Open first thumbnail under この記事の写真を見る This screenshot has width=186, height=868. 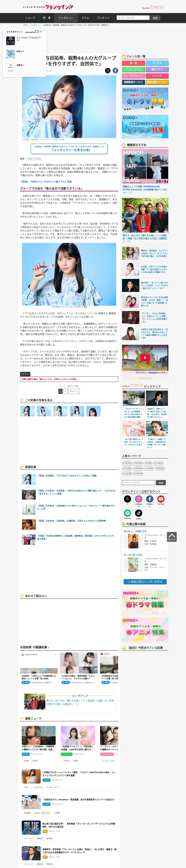27,411
